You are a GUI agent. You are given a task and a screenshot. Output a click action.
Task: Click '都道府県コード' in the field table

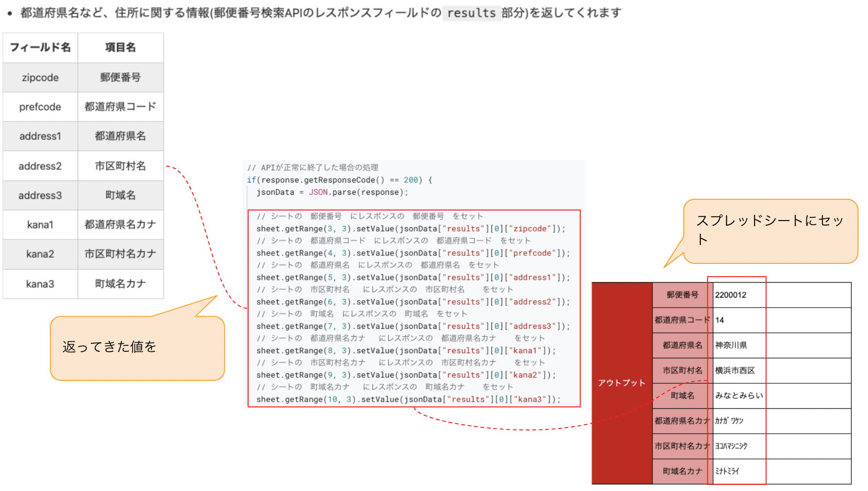121,107
